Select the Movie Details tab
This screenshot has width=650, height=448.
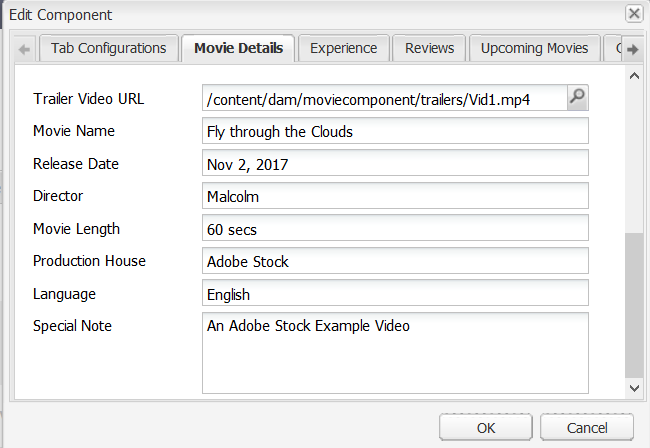point(238,48)
